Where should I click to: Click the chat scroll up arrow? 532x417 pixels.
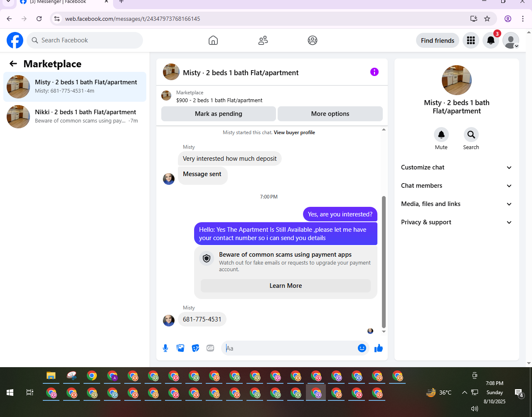point(384,130)
